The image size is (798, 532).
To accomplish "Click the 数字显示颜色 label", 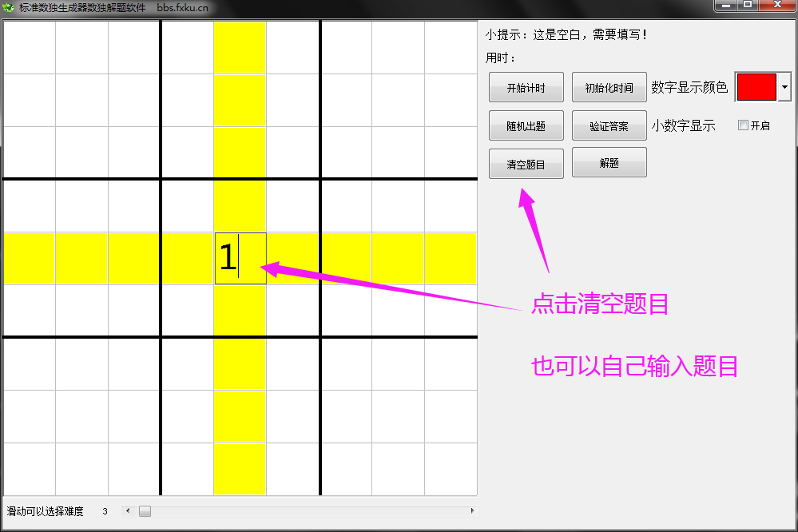I will click(689, 87).
